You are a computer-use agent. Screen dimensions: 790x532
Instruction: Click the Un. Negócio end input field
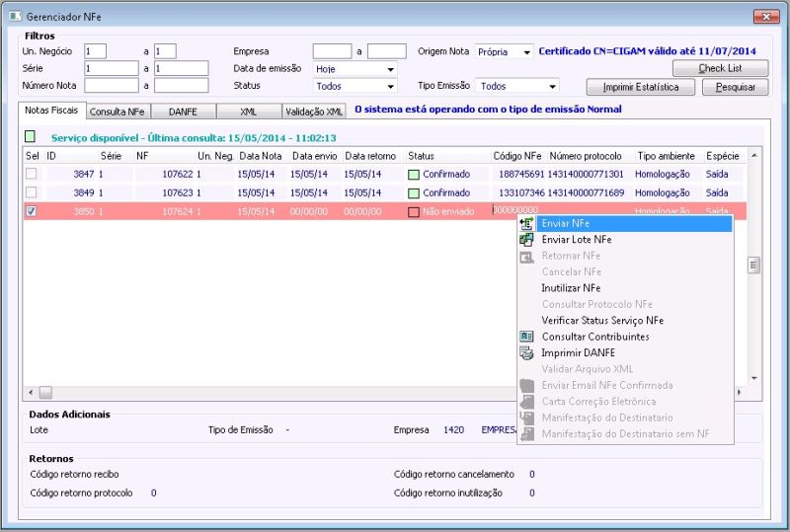[x=165, y=51]
